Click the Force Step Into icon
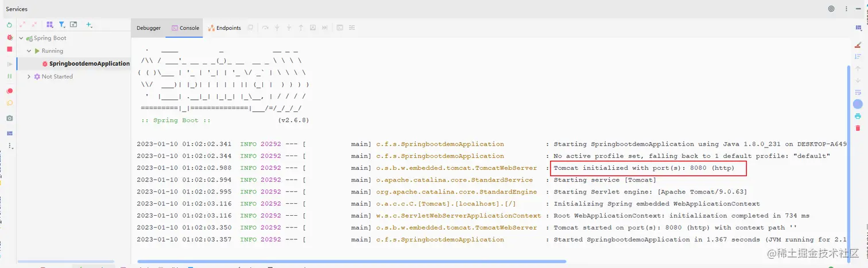This screenshot has height=268, width=868. 289,28
